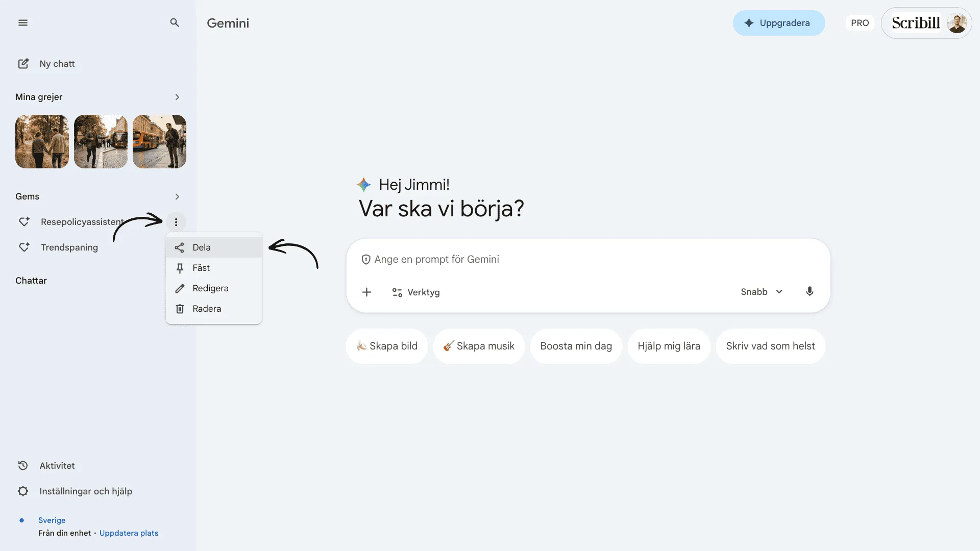980x551 pixels.
Task: Click the Skapa bild suggestion chip
Action: coord(387,346)
